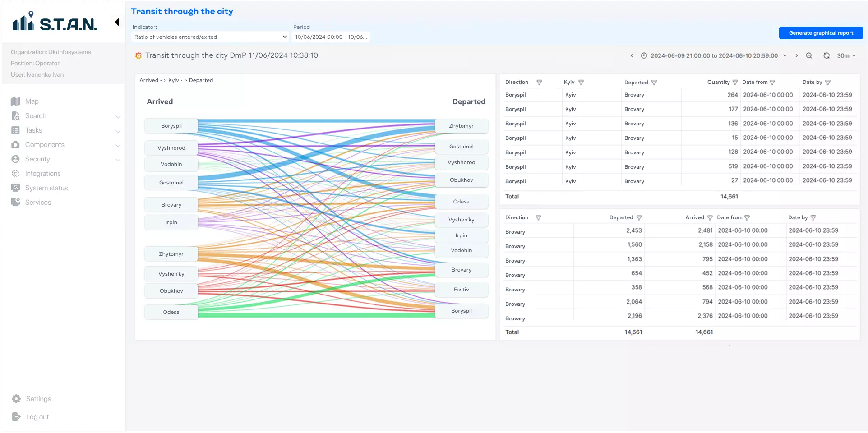Go to previous time range arrow
The image size is (868, 433).
click(x=632, y=55)
